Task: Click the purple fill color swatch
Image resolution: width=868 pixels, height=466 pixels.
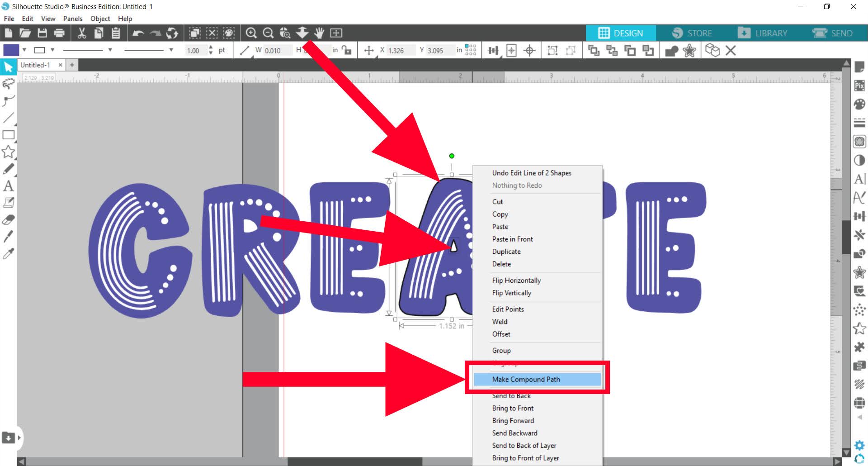Action: pos(11,50)
